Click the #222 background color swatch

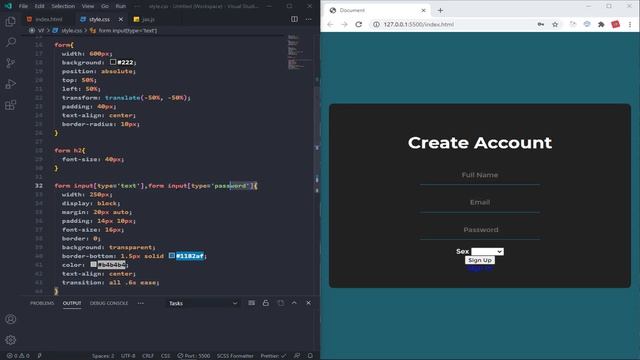tap(113, 62)
